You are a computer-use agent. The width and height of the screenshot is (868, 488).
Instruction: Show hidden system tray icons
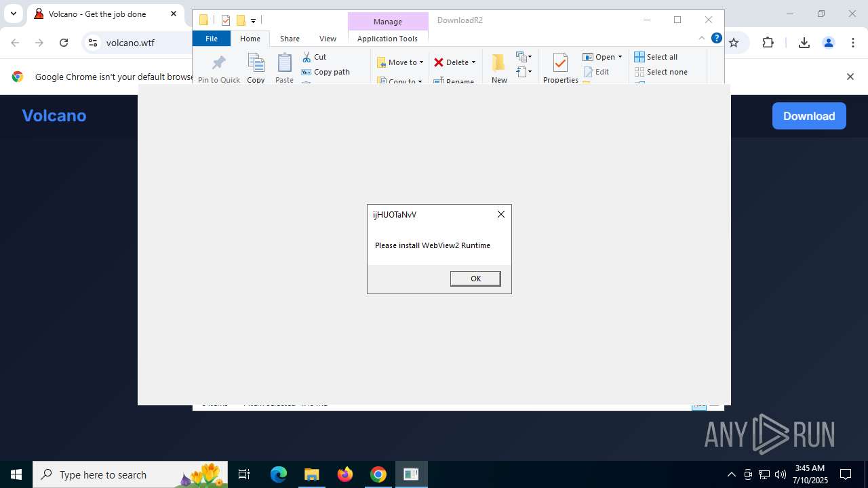pyautogui.click(x=731, y=474)
